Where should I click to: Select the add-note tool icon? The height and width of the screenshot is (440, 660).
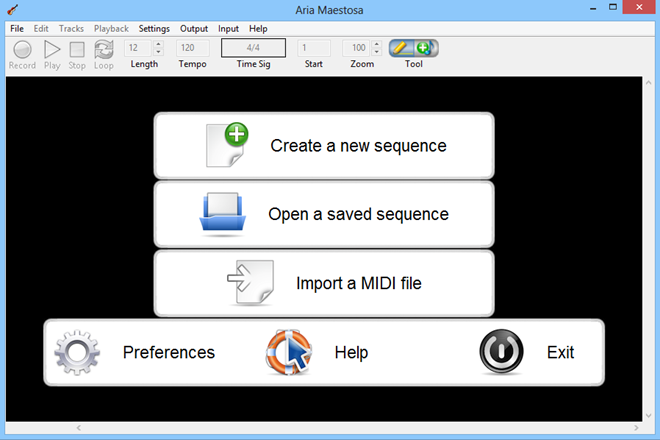click(x=426, y=48)
